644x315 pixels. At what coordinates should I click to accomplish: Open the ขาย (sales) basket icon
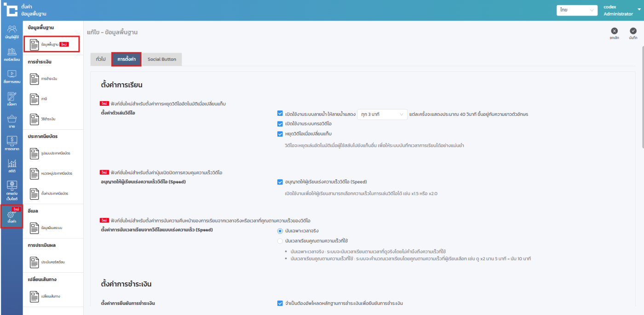[11, 121]
